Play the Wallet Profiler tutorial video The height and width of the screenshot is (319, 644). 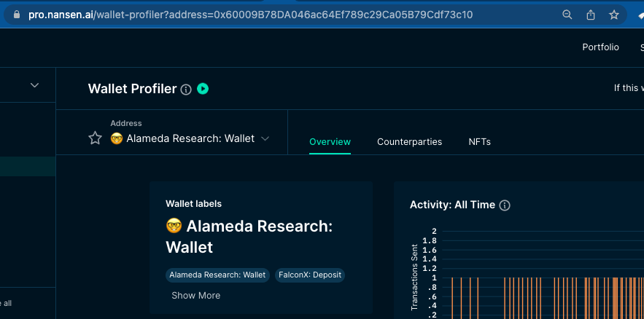tap(203, 89)
